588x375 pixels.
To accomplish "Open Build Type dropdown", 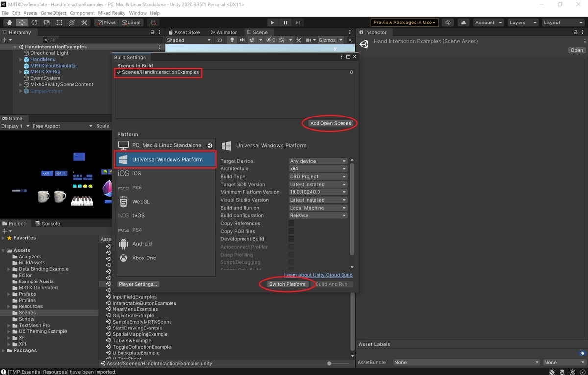I will point(318,176).
